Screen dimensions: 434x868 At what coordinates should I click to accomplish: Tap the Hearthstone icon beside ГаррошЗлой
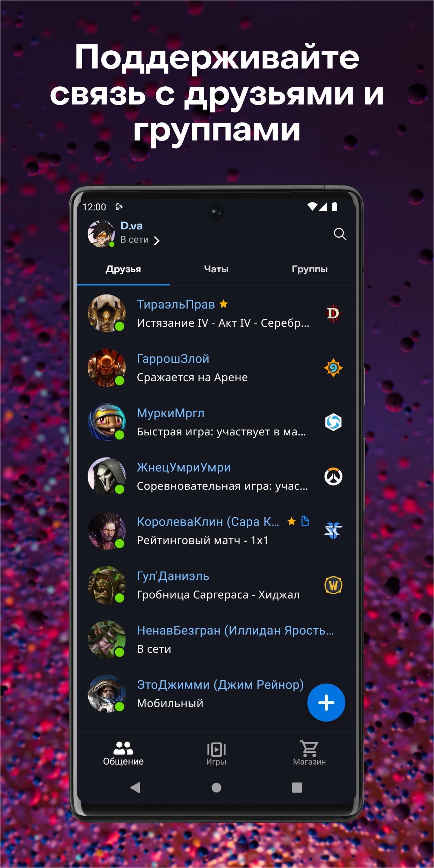pyautogui.click(x=333, y=368)
